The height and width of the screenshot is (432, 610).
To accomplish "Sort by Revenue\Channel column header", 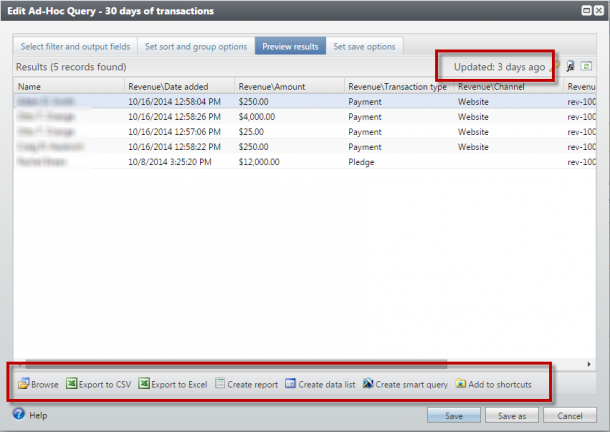I will pos(509,86).
